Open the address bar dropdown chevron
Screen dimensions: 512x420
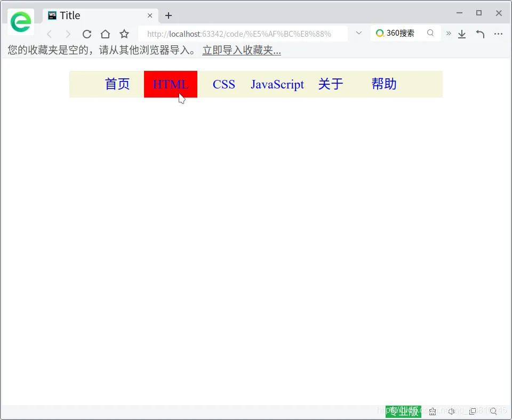pos(358,33)
